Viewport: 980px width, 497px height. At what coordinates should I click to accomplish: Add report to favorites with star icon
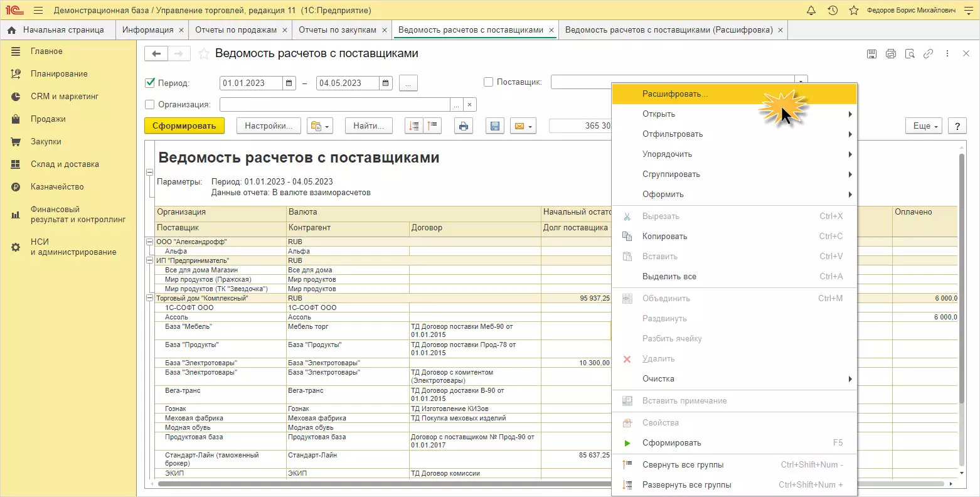pyautogui.click(x=203, y=54)
